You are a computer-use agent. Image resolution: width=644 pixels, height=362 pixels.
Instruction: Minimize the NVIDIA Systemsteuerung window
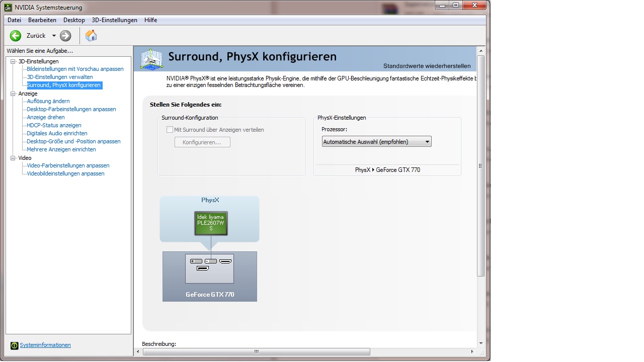(443, 5)
